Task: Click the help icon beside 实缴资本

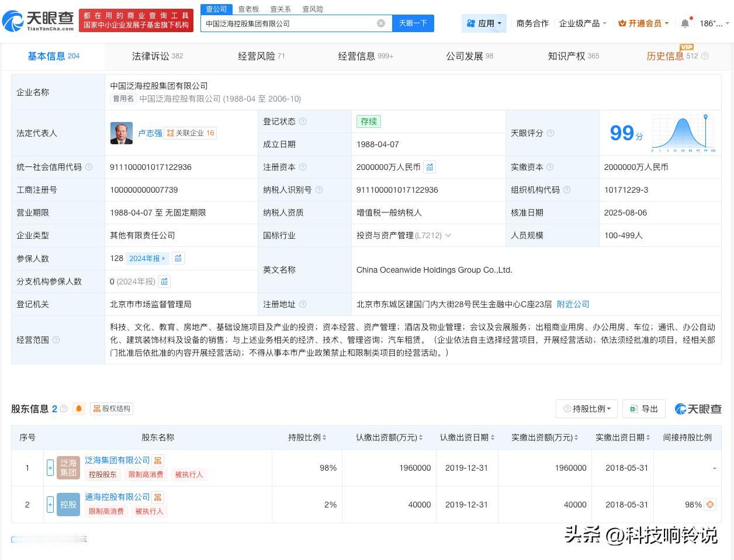Action: (x=550, y=167)
